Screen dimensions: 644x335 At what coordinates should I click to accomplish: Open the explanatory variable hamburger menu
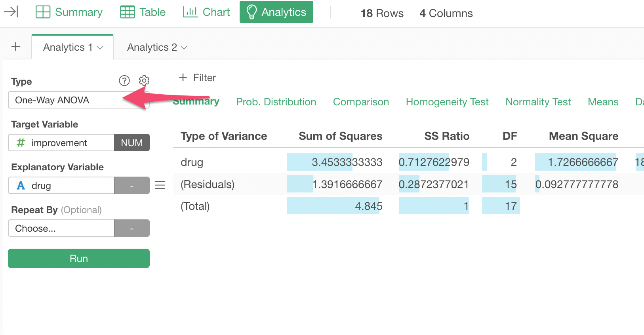pos(160,185)
